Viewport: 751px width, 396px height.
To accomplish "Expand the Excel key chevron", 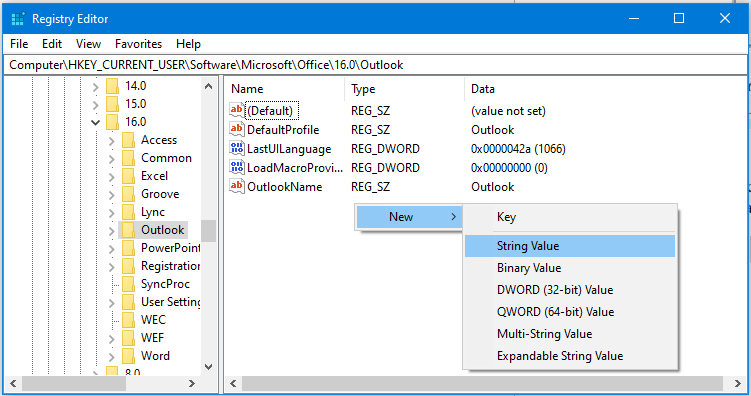I will coord(112,177).
